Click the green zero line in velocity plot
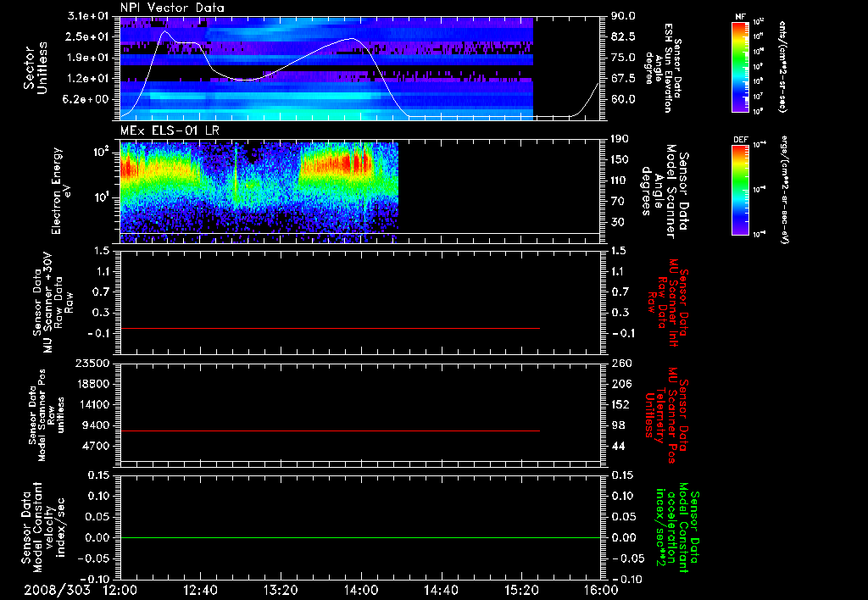 click(360, 537)
